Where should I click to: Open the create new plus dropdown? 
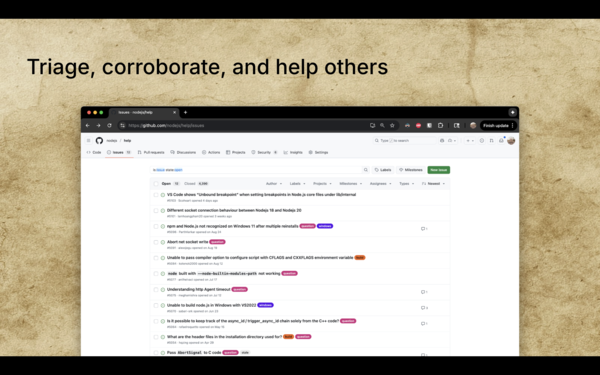point(470,141)
